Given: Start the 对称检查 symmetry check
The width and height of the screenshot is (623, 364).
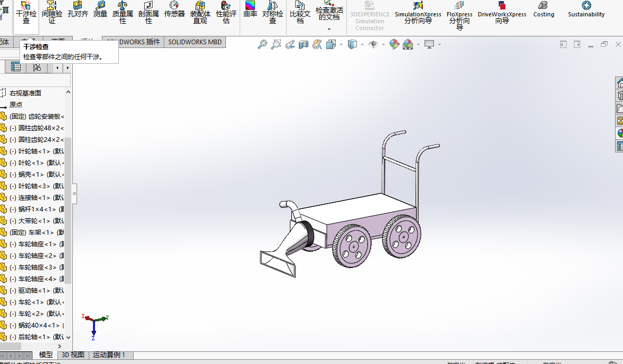Looking at the screenshot, I should 272,12.
